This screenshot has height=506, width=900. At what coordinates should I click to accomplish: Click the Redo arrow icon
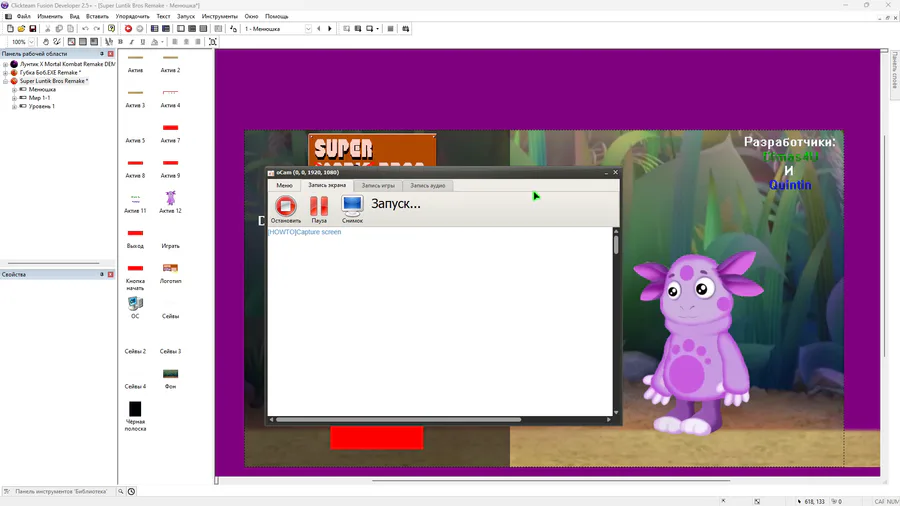coord(96,29)
